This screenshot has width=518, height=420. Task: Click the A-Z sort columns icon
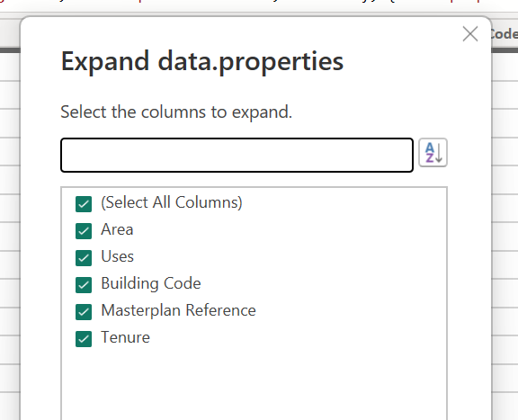(x=433, y=153)
